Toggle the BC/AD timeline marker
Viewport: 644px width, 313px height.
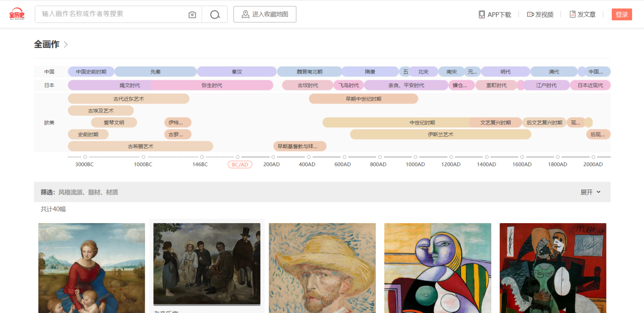click(240, 165)
